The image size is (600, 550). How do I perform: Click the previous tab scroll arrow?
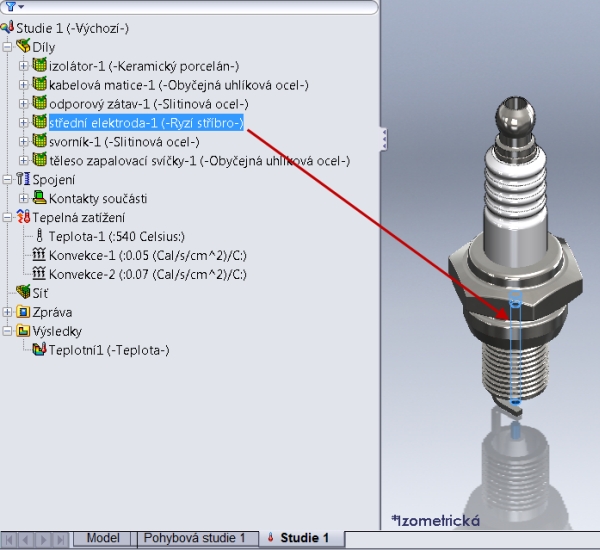(x=26, y=540)
